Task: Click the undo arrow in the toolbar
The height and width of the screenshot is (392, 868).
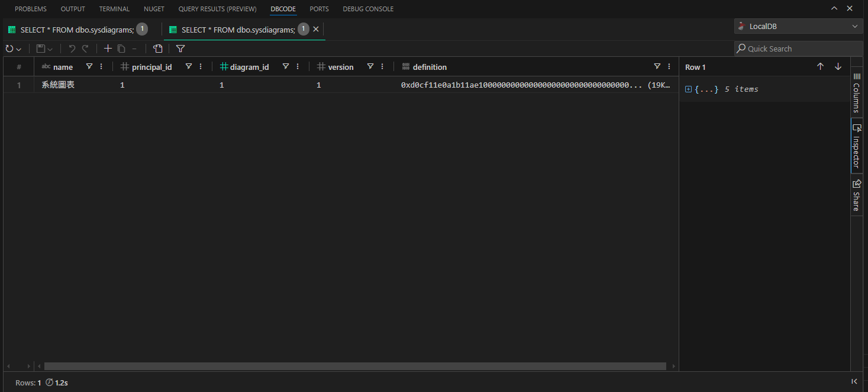Action: [x=72, y=49]
